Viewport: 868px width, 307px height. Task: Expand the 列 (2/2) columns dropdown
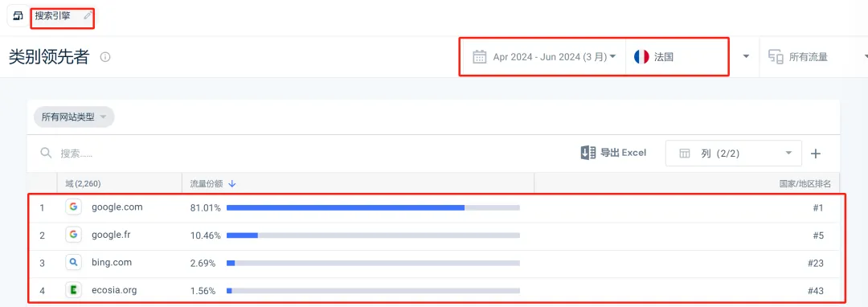click(x=734, y=153)
